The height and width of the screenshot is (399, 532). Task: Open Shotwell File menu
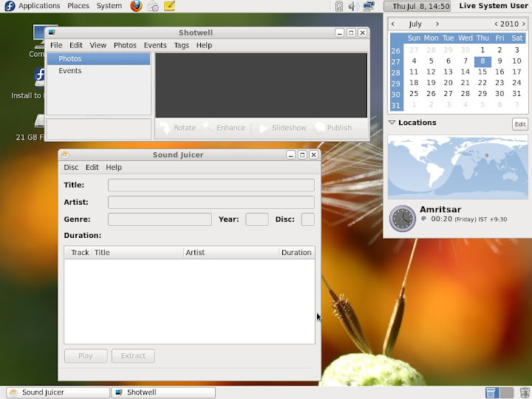[x=56, y=45]
